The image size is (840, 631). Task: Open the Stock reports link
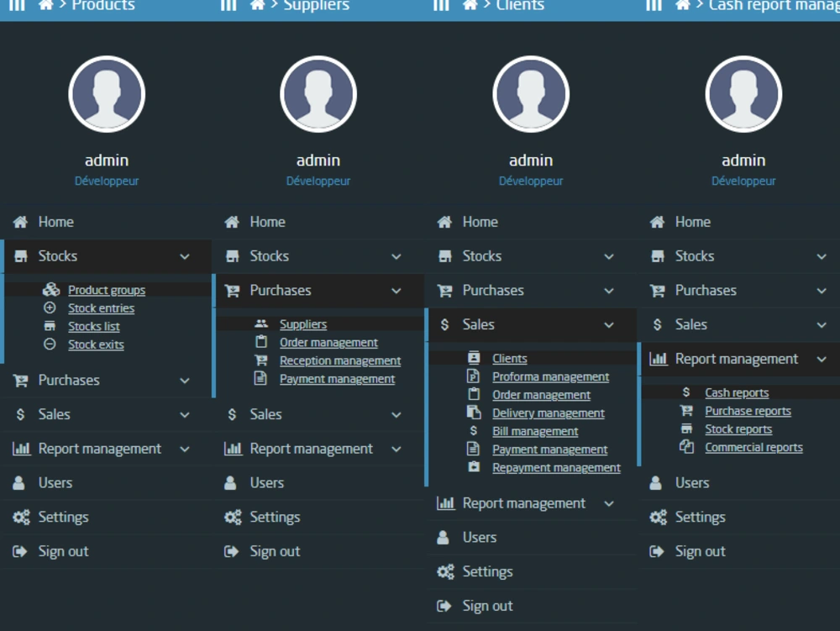click(x=738, y=429)
